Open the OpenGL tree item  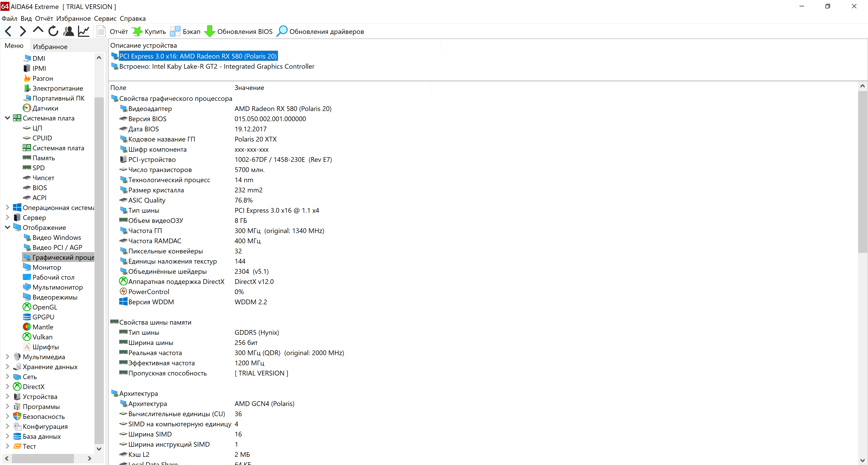[x=40, y=307]
